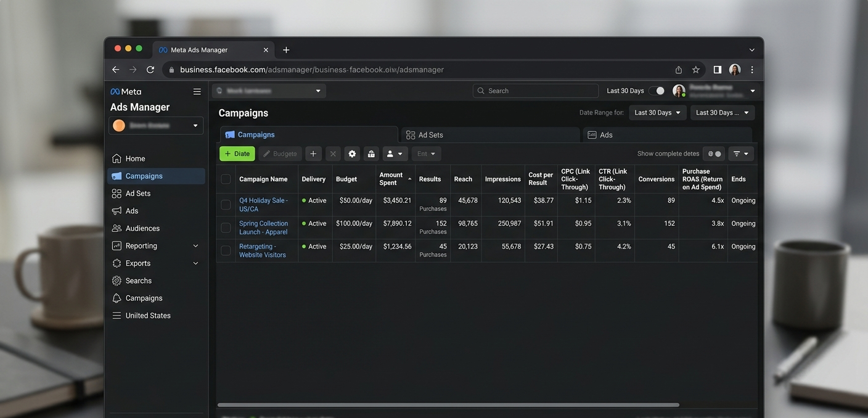Check the select-all campaigns checkbox
Image resolution: width=868 pixels, height=418 pixels.
226,179
